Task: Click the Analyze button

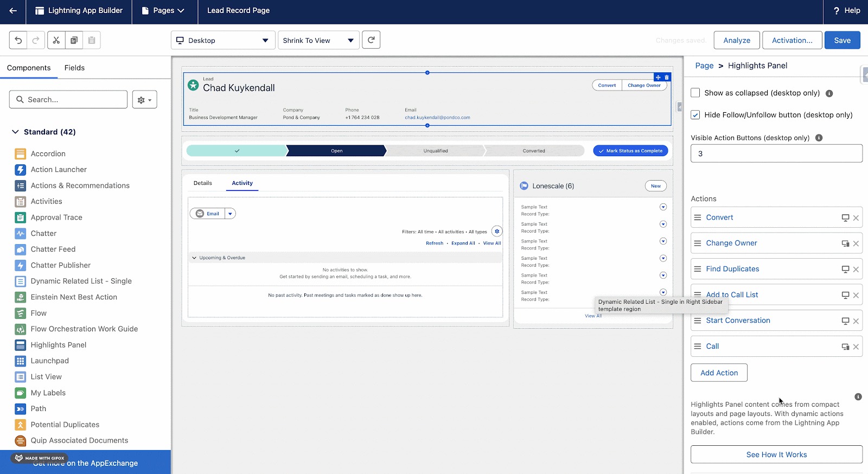Action: (737, 40)
